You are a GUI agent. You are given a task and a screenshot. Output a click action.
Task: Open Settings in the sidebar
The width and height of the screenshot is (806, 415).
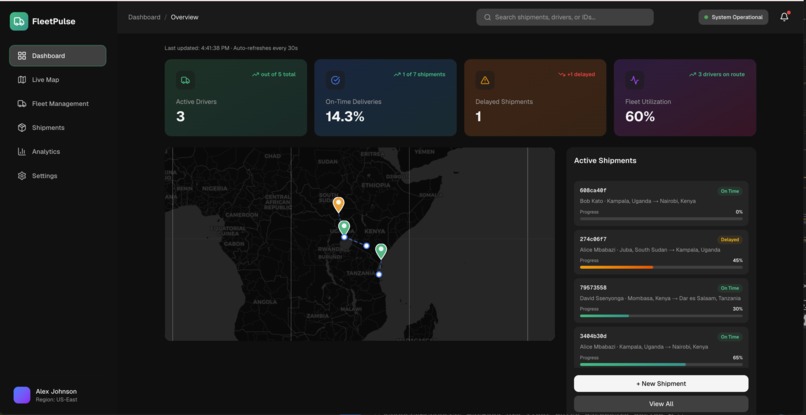tap(58, 176)
